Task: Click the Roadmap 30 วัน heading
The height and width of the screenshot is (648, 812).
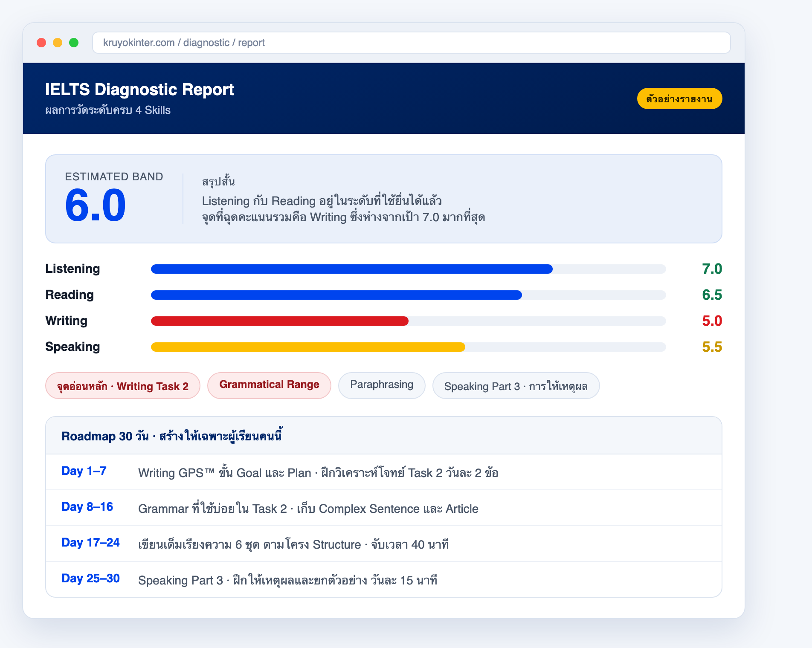Action: click(x=172, y=436)
